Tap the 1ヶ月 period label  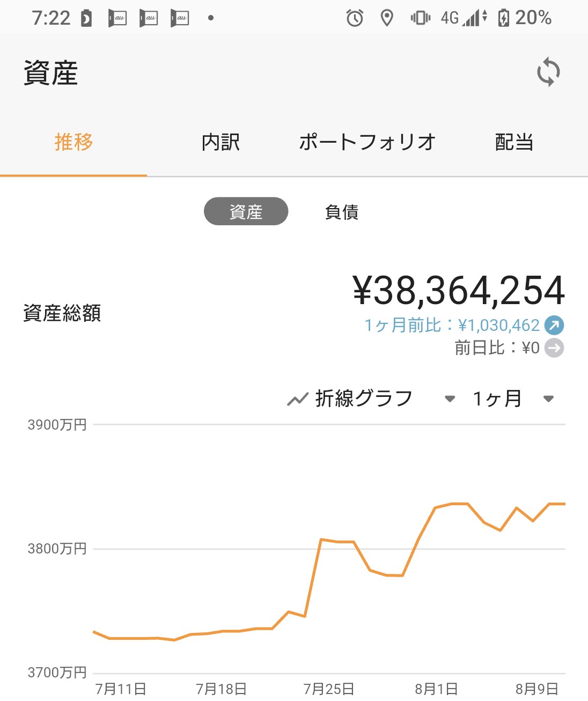pos(497,399)
